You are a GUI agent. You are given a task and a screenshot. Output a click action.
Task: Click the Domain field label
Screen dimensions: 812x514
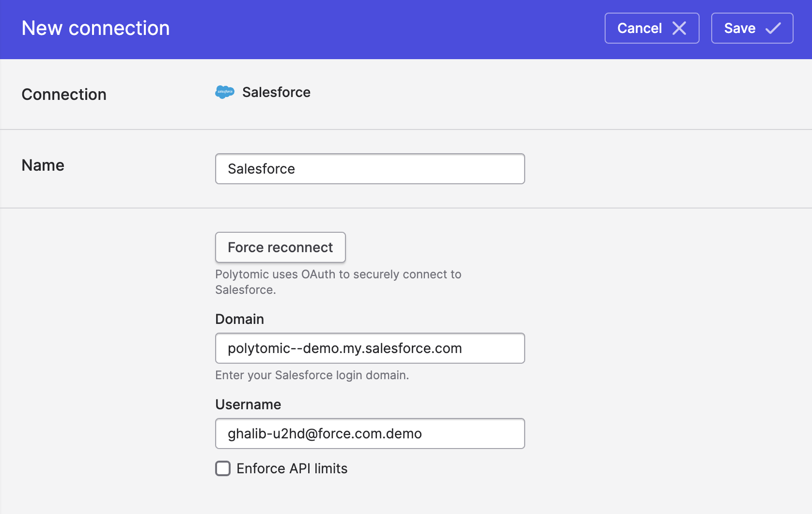pos(239,319)
